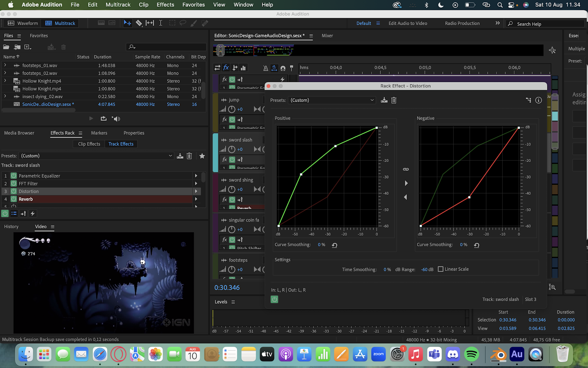Toggle Distortion effect power button
Image resolution: width=588 pixels, height=368 pixels.
(275, 300)
